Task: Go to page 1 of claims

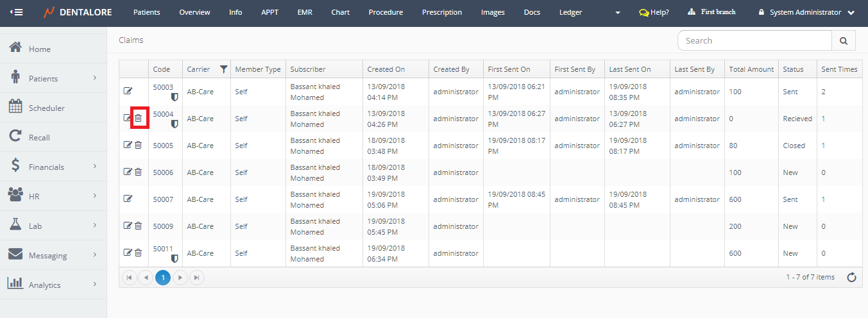Action: [x=163, y=278]
